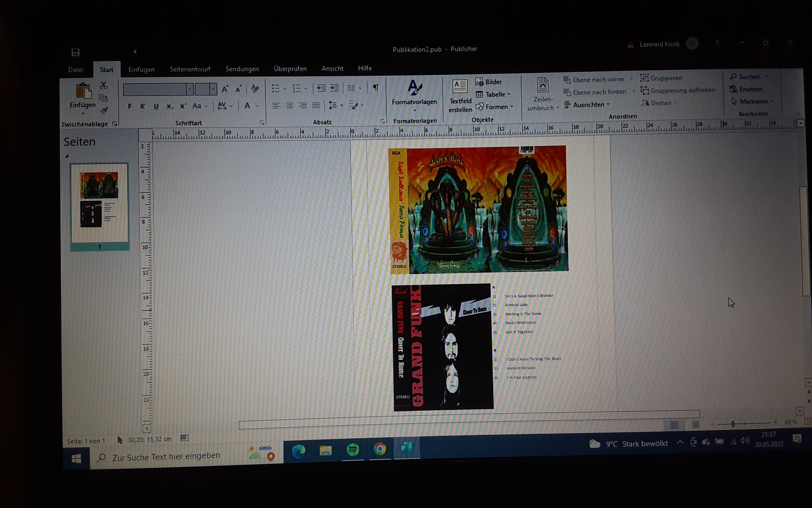Center align text

point(289,106)
